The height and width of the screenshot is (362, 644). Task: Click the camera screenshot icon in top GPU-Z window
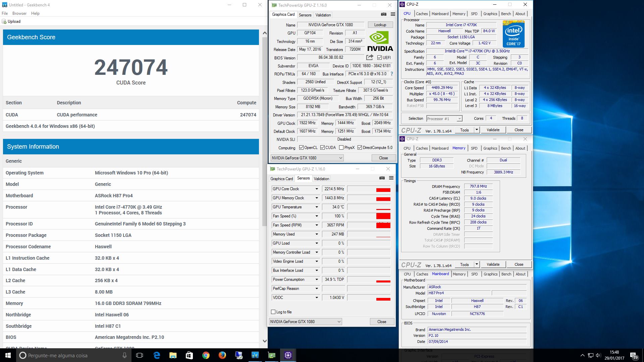pyautogui.click(x=384, y=14)
